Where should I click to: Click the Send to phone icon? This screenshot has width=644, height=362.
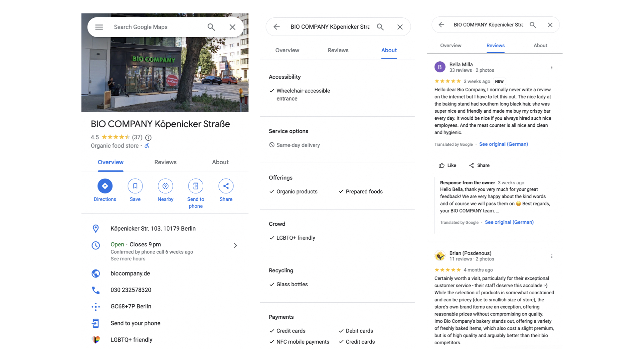tap(196, 186)
